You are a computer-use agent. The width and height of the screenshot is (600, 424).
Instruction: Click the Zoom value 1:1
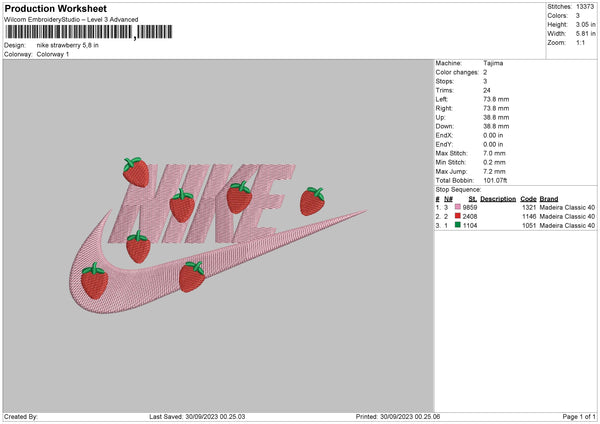pyautogui.click(x=580, y=42)
